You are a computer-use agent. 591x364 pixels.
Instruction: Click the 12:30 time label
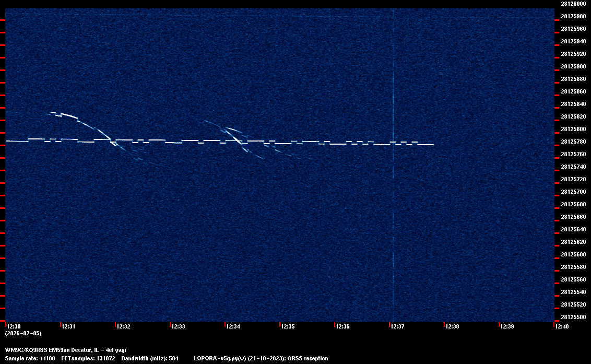(14, 326)
